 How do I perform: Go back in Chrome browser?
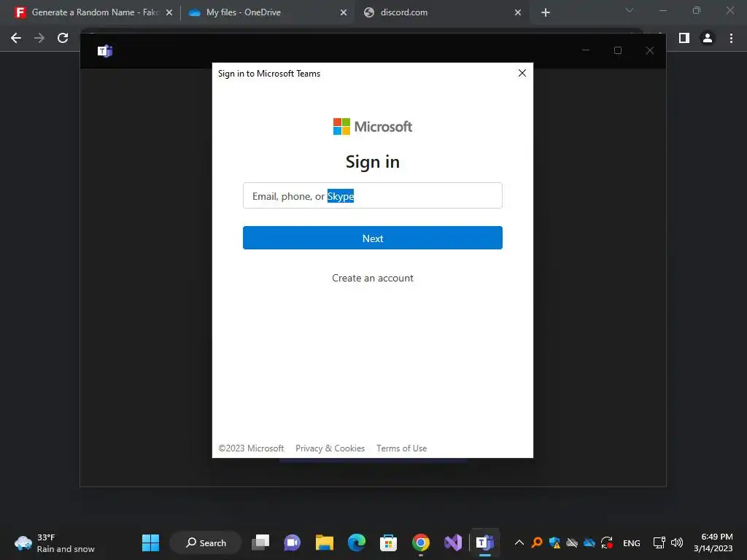coord(16,38)
